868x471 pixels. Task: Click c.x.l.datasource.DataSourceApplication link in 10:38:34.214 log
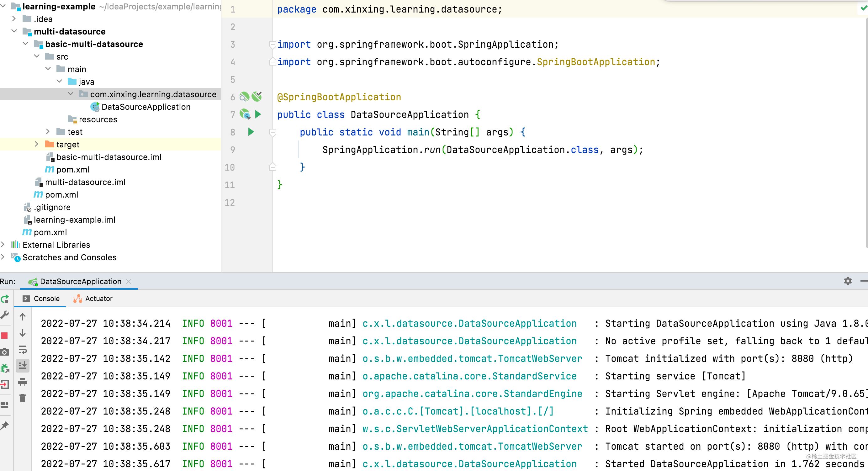(x=469, y=323)
